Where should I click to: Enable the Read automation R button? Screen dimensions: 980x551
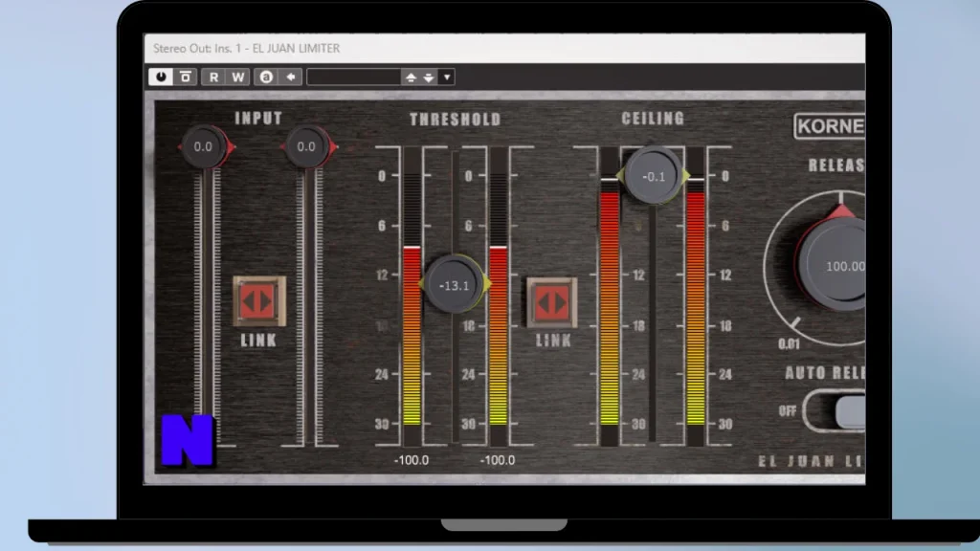click(213, 77)
